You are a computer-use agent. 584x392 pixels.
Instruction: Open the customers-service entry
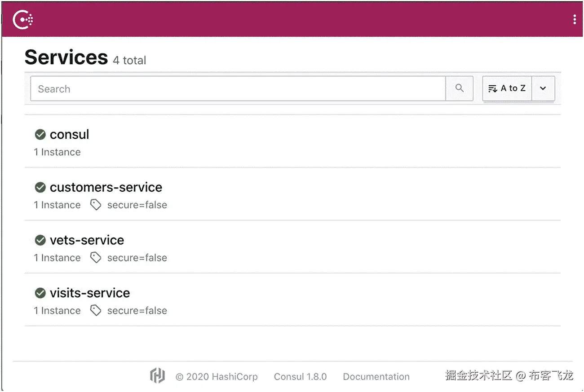pyautogui.click(x=106, y=187)
